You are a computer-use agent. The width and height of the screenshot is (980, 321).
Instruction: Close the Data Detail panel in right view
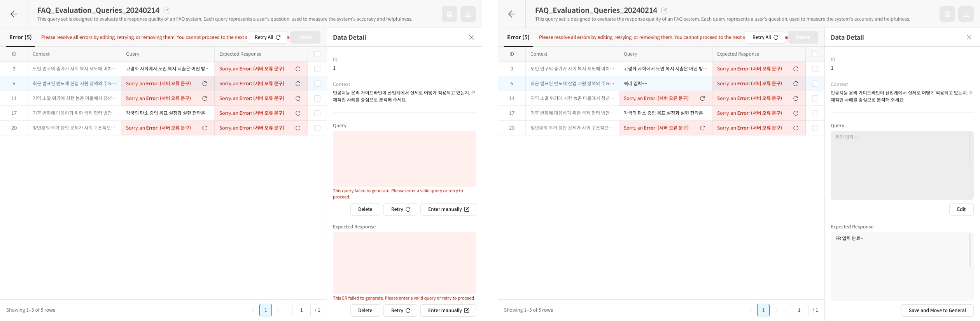[x=969, y=37]
